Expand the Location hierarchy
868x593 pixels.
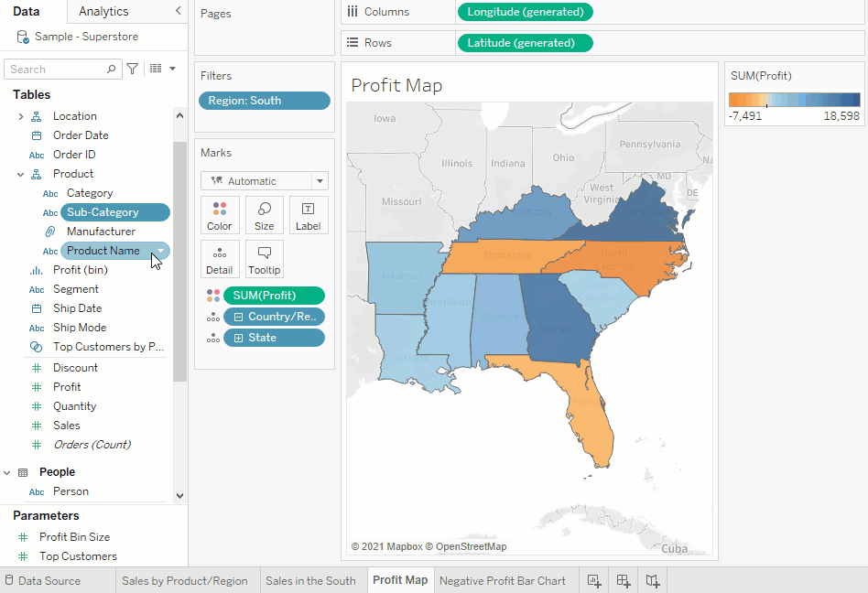point(21,116)
